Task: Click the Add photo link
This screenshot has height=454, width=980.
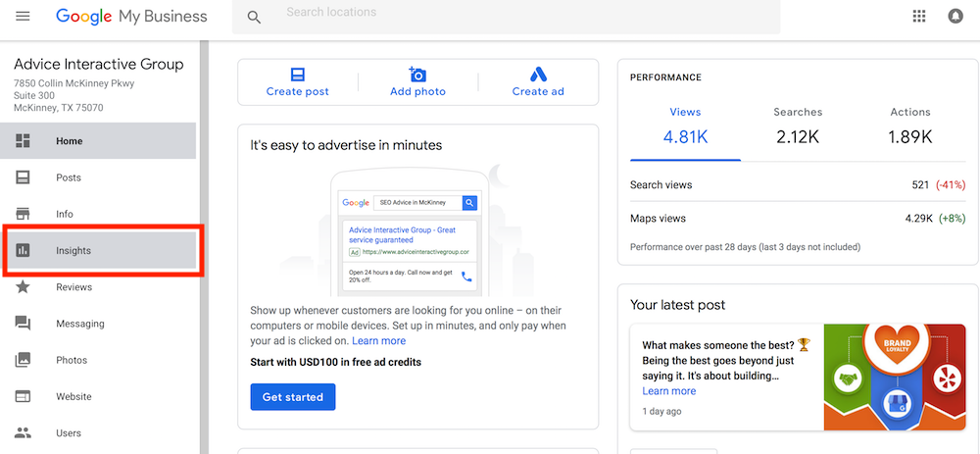Action: click(x=417, y=91)
